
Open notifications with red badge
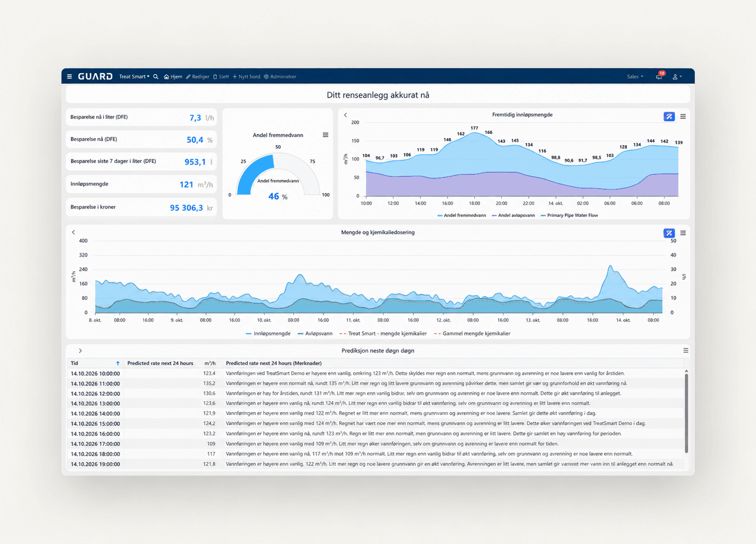click(x=660, y=76)
